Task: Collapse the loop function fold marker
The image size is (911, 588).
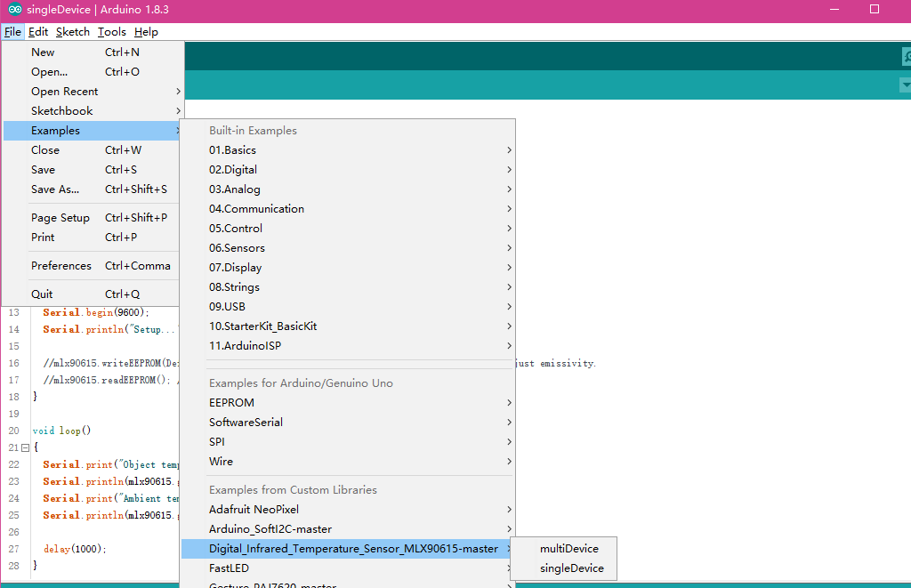Action: 25,447
